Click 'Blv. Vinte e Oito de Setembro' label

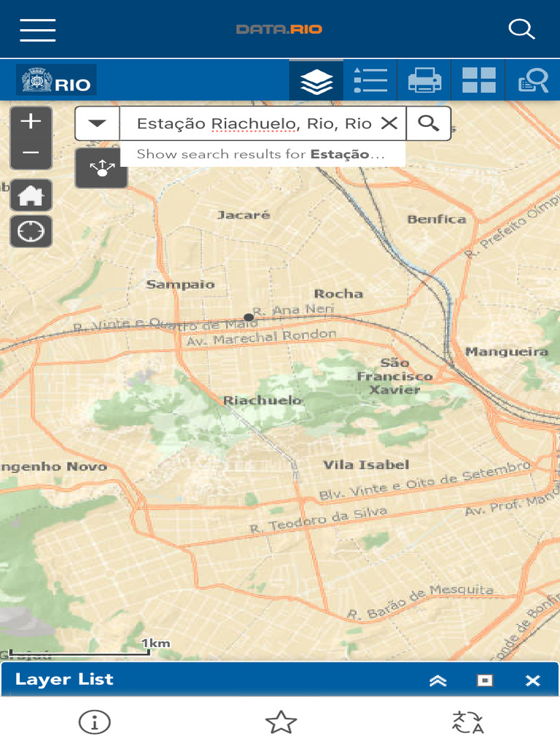pyautogui.click(x=425, y=480)
